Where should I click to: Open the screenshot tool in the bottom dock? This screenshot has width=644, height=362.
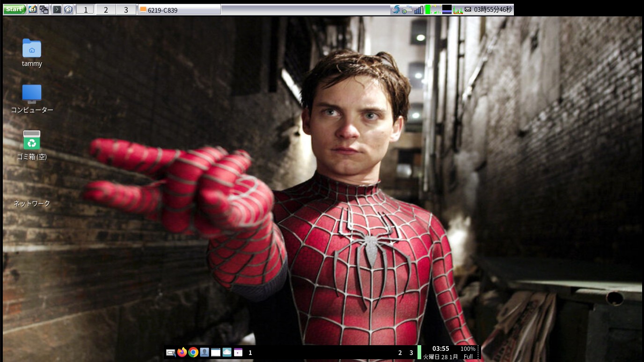(x=171, y=352)
